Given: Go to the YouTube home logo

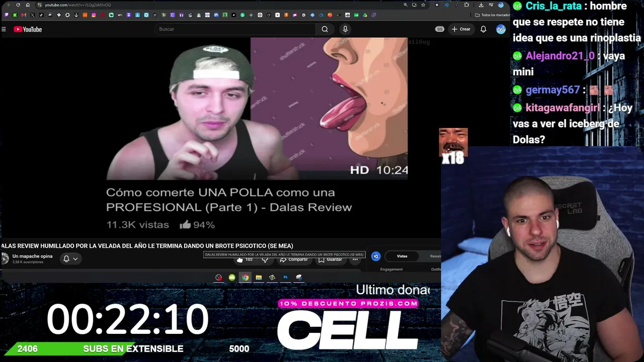Looking at the screenshot, I should (28, 29).
